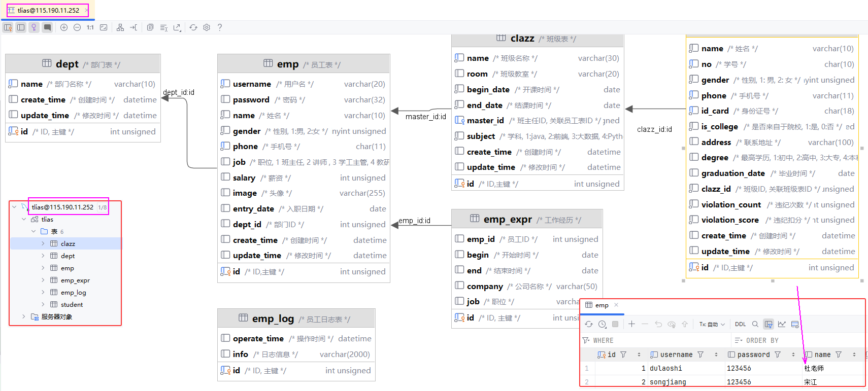The image size is (868, 391).
Task: Collapse the 表 folder in tree
Action: coord(34,232)
